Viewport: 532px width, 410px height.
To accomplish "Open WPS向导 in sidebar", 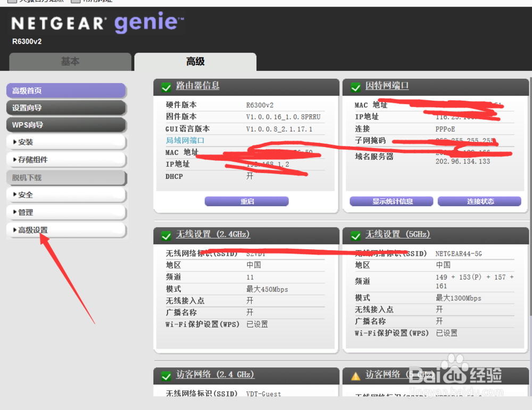I will [66, 125].
